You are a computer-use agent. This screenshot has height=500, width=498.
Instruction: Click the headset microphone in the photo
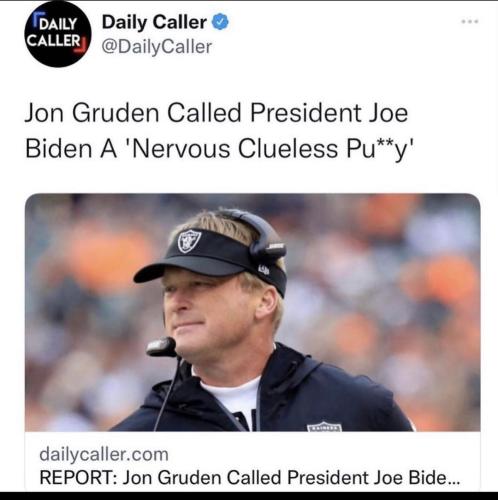point(161,347)
